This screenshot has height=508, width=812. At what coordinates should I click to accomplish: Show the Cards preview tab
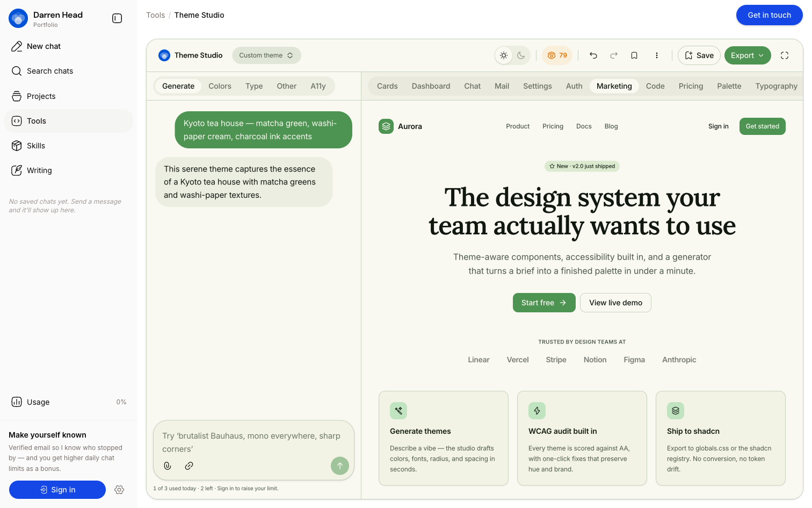click(x=387, y=86)
